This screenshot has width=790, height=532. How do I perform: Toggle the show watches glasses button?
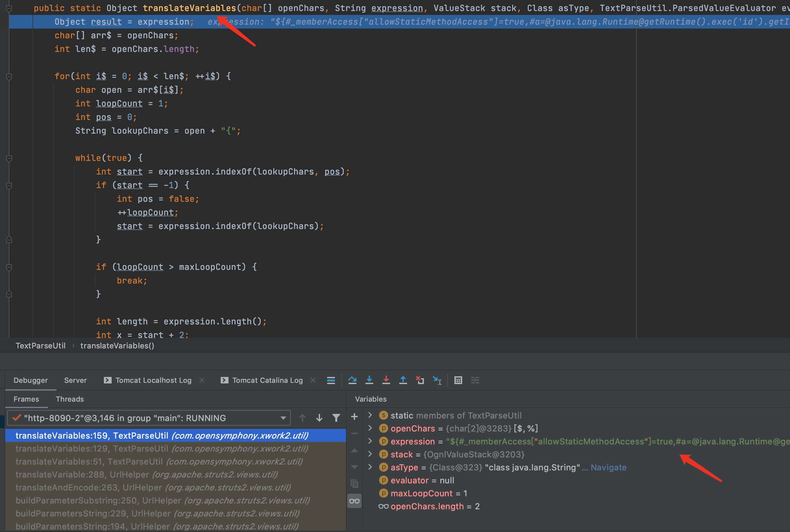point(354,501)
